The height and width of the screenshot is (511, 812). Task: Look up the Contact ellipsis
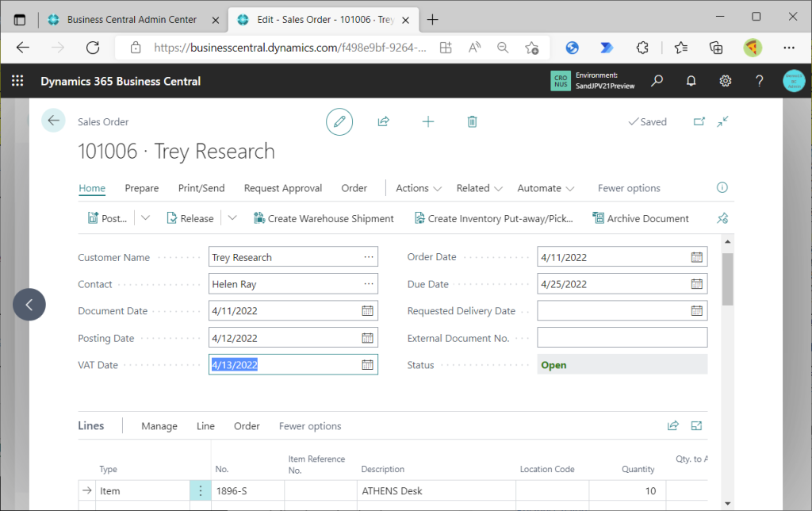point(369,284)
